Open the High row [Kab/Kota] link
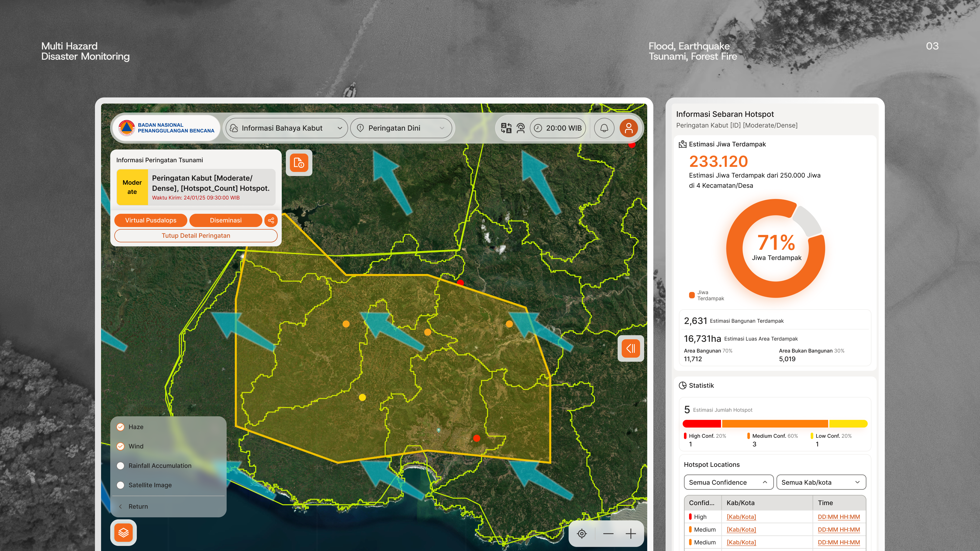980x551 pixels. point(741,517)
